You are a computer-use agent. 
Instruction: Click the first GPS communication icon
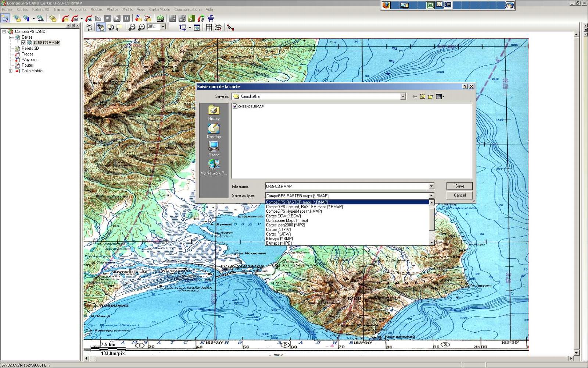tap(172, 18)
